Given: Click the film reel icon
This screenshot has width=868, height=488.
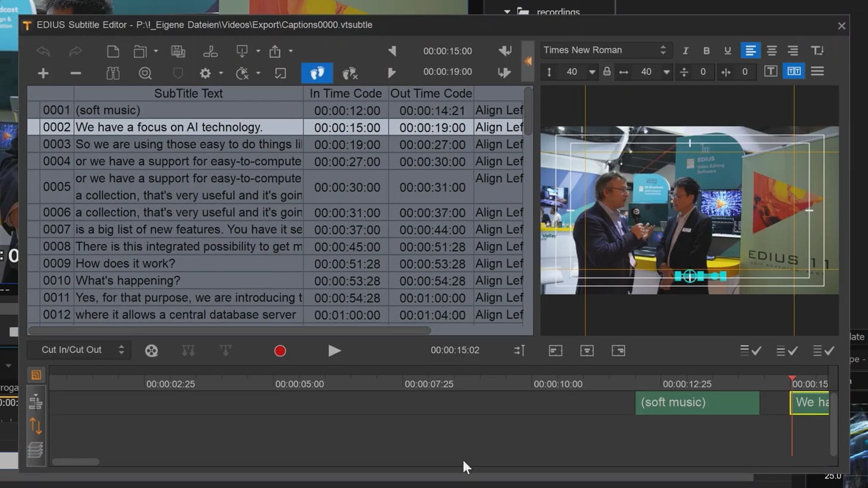Looking at the screenshot, I should pos(151,351).
